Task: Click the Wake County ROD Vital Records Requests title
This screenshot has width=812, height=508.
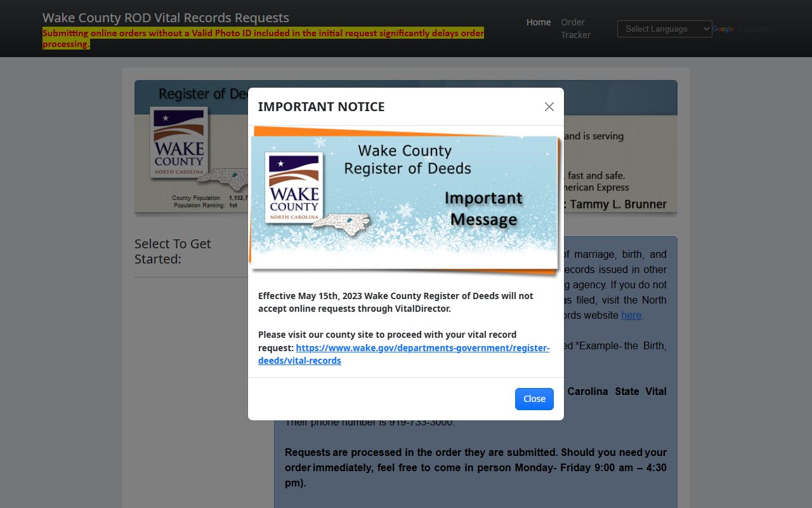Action: (x=166, y=18)
